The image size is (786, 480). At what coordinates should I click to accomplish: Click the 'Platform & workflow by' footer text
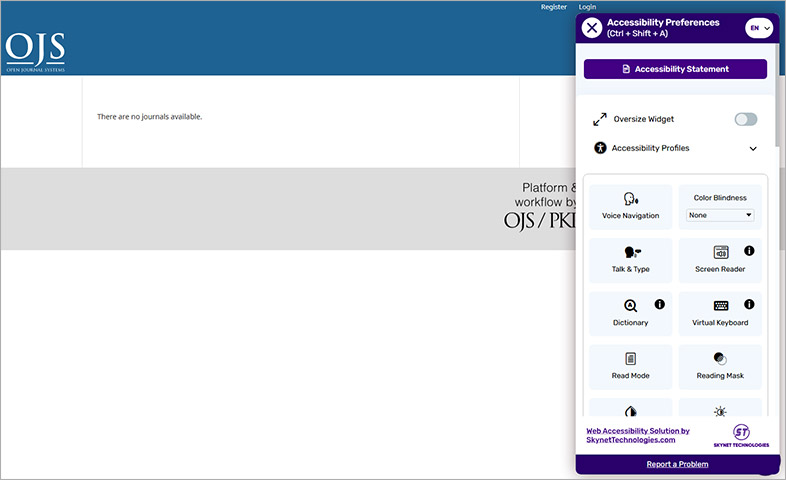[546, 195]
